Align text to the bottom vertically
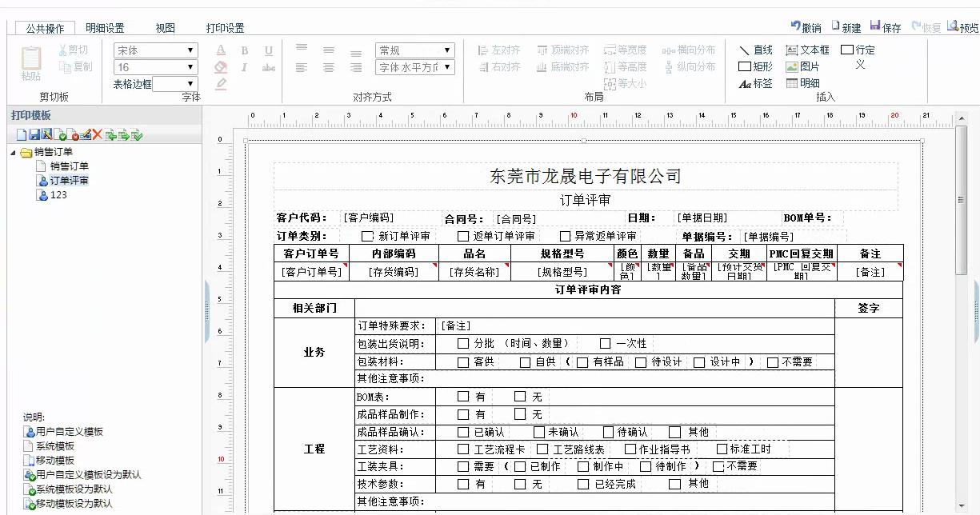 point(356,52)
